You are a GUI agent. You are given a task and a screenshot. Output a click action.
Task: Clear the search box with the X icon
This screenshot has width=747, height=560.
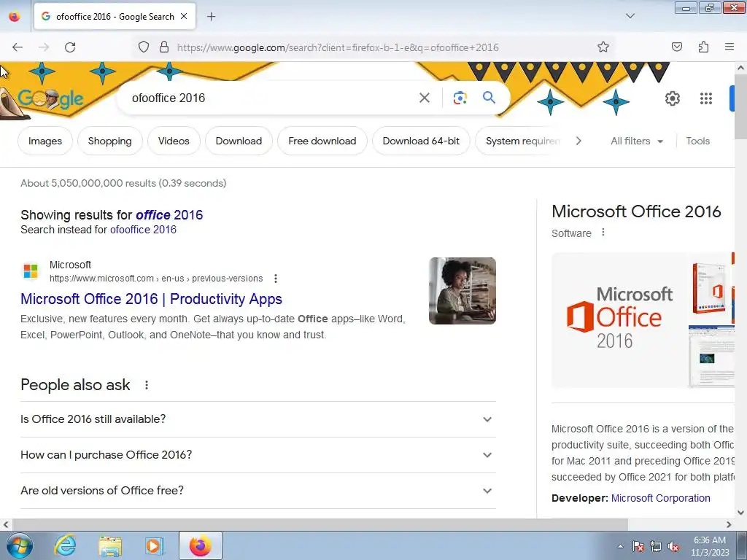coord(425,98)
